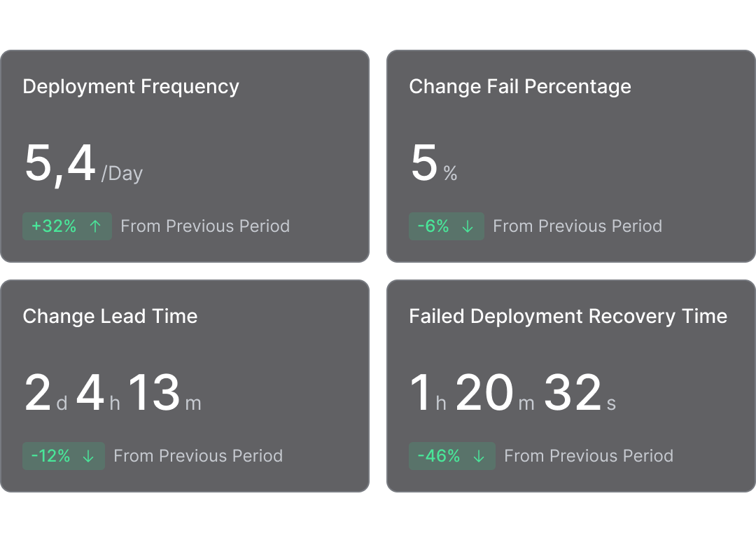756x538 pixels.
Task: Open the Change Lead Time title
Action: pyautogui.click(x=110, y=317)
